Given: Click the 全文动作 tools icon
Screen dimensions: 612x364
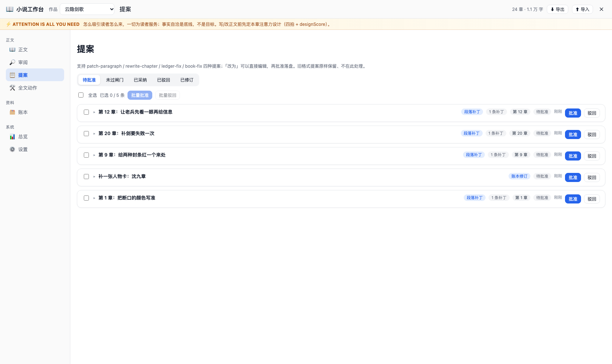Looking at the screenshot, I should (12, 88).
